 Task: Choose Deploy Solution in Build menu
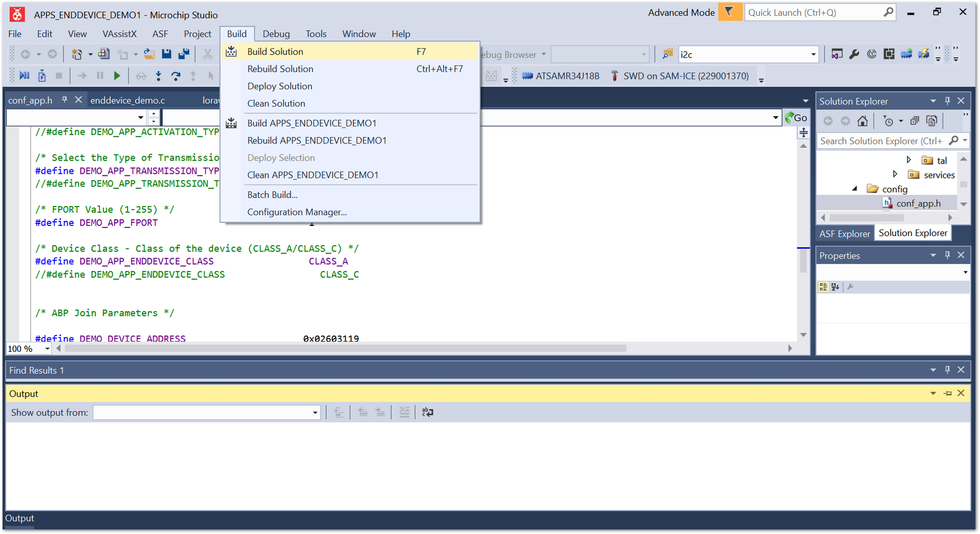[351, 86]
